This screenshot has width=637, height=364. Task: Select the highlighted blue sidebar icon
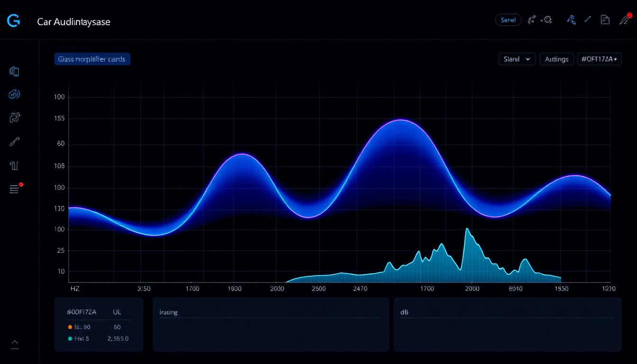pos(14,94)
